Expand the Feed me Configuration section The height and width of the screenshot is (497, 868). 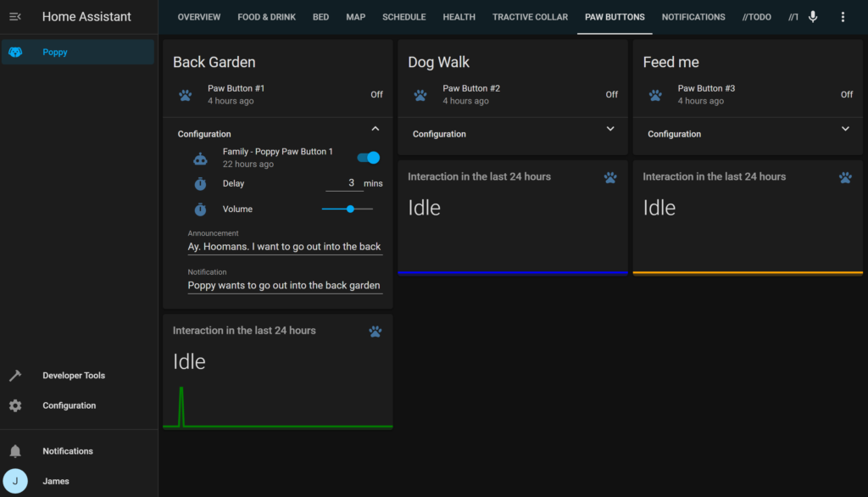(x=845, y=130)
